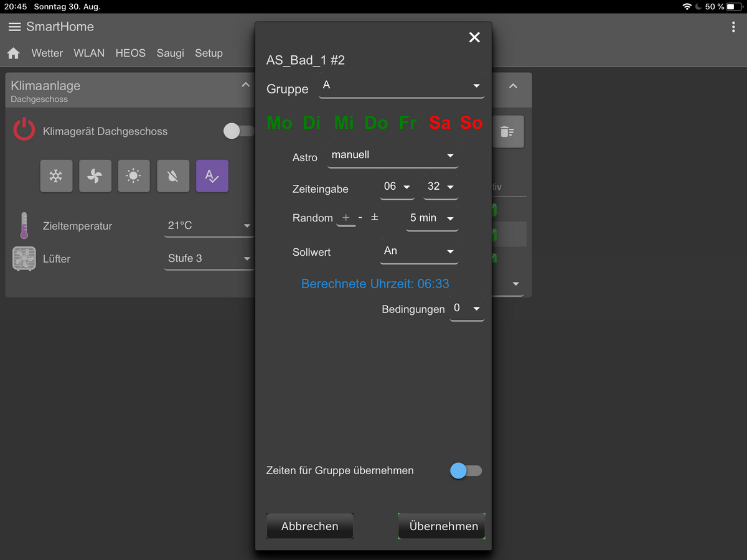Select the dry dehumidify mode icon
Viewport: 747px width, 560px height.
click(x=173, y=176)
